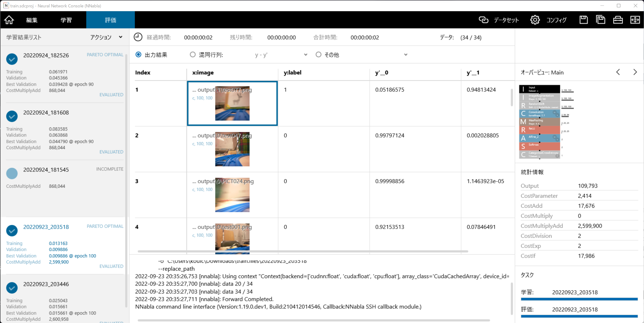Viewport: 644px width, 323px height.
Task: Select the 出力結果 radio button
Action: [x=138, y=55]
